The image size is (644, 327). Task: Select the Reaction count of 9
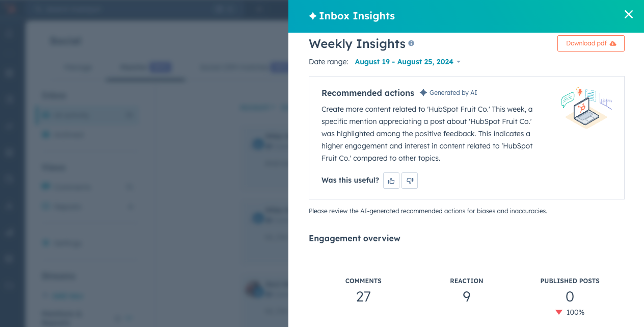466,296
